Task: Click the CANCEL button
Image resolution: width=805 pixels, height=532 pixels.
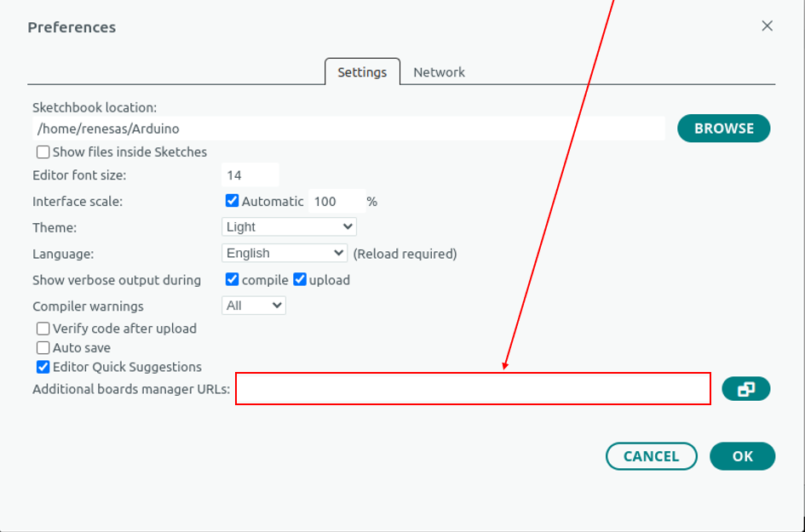Action: pos(651,456)
